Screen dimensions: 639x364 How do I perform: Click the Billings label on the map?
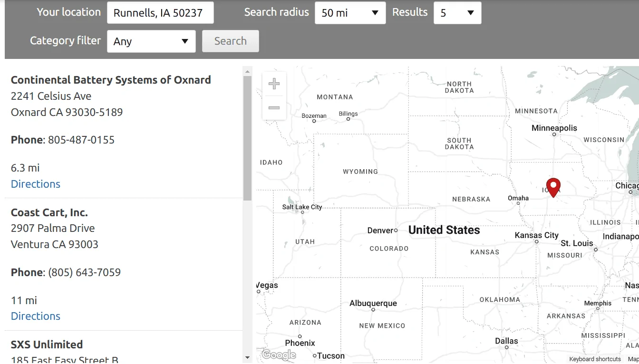[348, 114]
